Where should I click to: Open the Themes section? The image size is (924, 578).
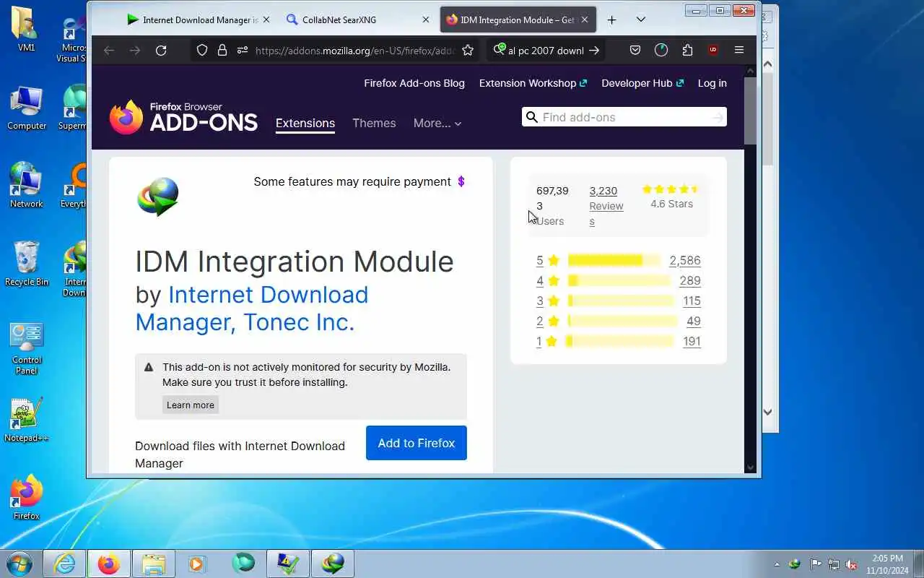click(x=374, y=124)
